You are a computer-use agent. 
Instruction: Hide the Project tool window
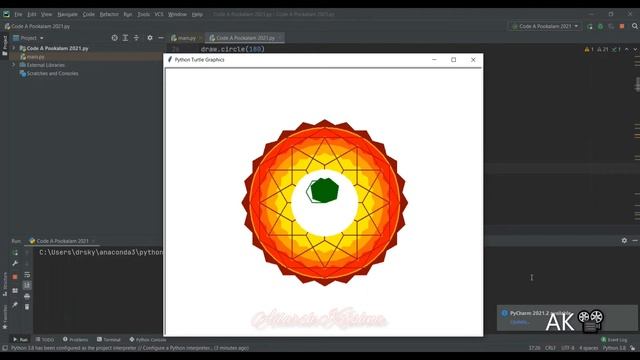(161, 38)
